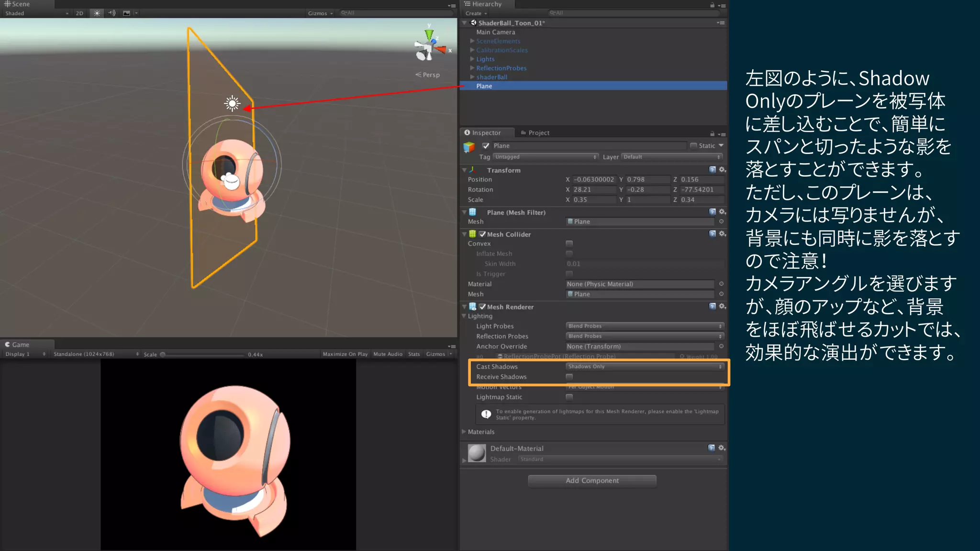
Task: Enable Receive Shadows checkbox
Action: [569, 377]
